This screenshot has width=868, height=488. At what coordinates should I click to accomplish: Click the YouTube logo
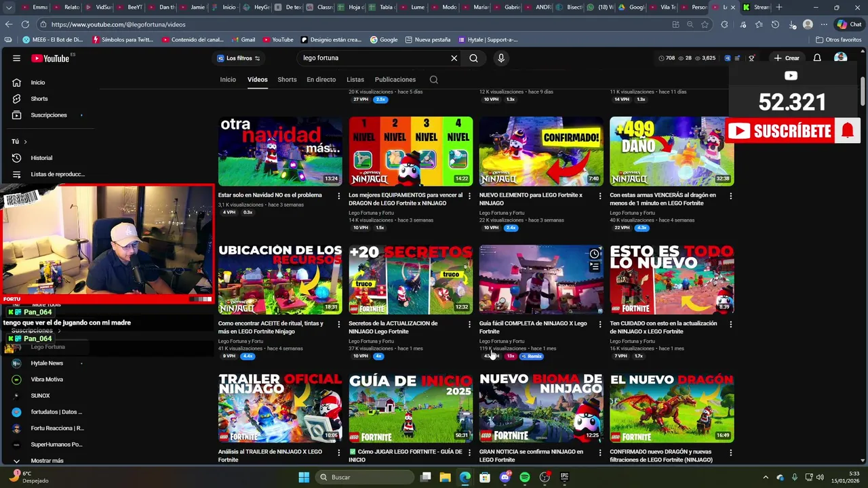point(52,58)
